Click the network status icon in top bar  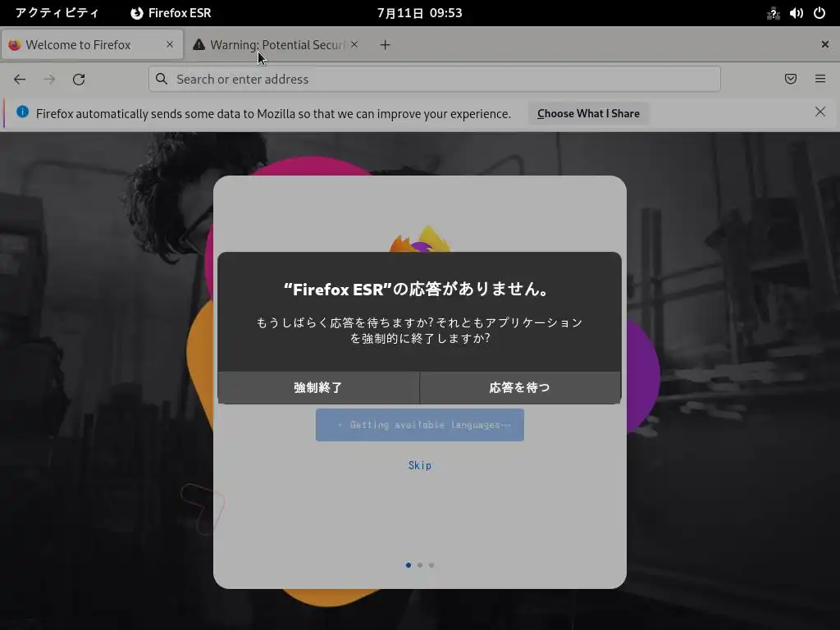pos(773,13)
